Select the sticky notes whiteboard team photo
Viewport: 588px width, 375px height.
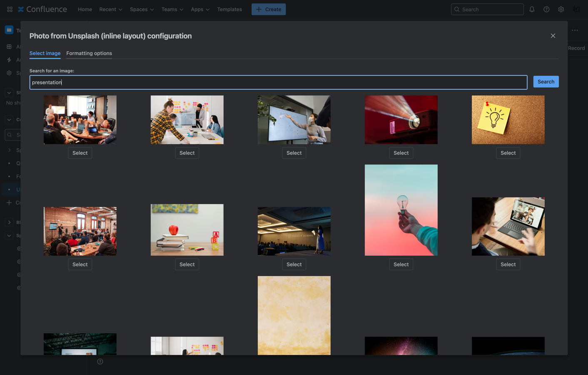tap(187, 153)
